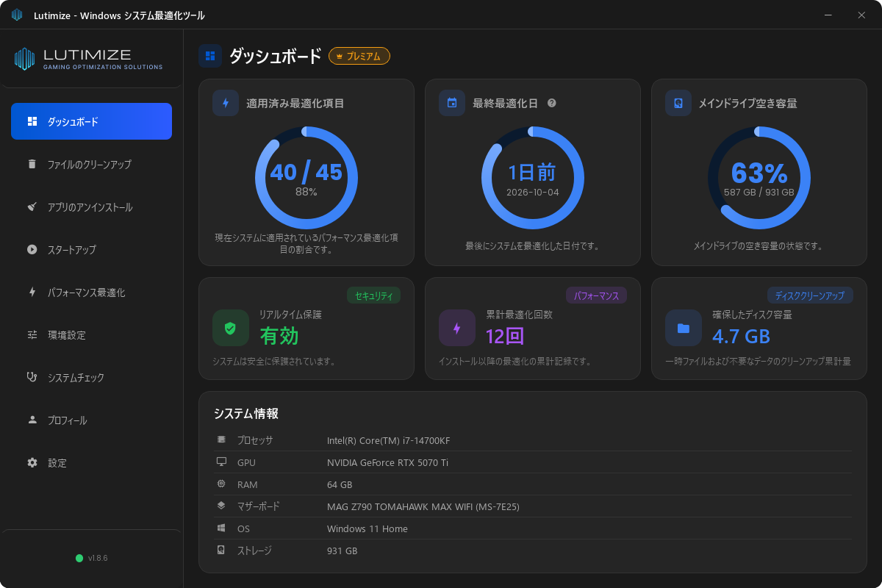Open the ダッシュボード sidebar item
The image size is (882, 588).
click(x=91, y=121)
